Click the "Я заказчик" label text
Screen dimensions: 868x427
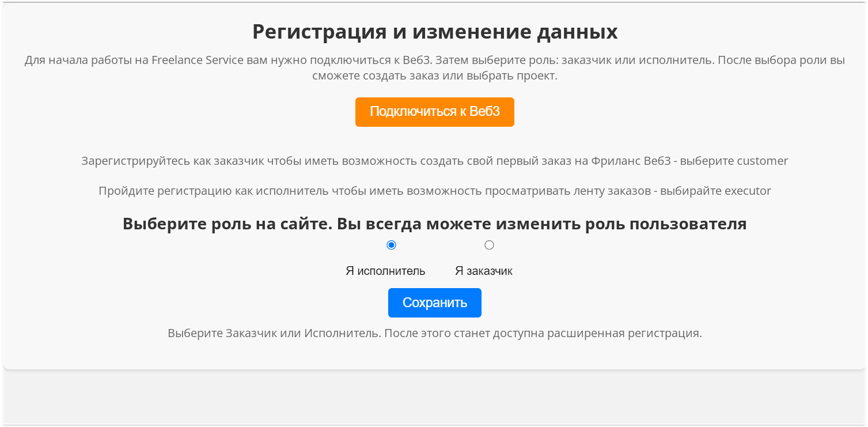coord(484,270)
